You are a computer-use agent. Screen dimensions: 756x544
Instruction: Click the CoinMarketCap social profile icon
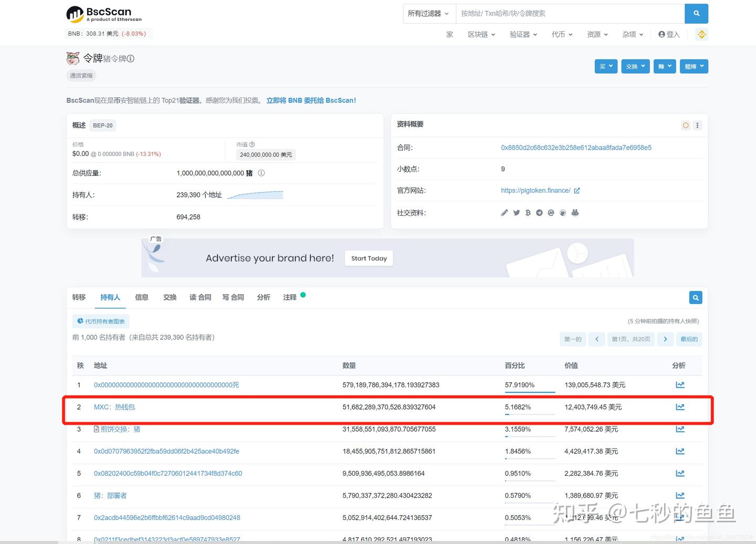(x=551, y=213)
